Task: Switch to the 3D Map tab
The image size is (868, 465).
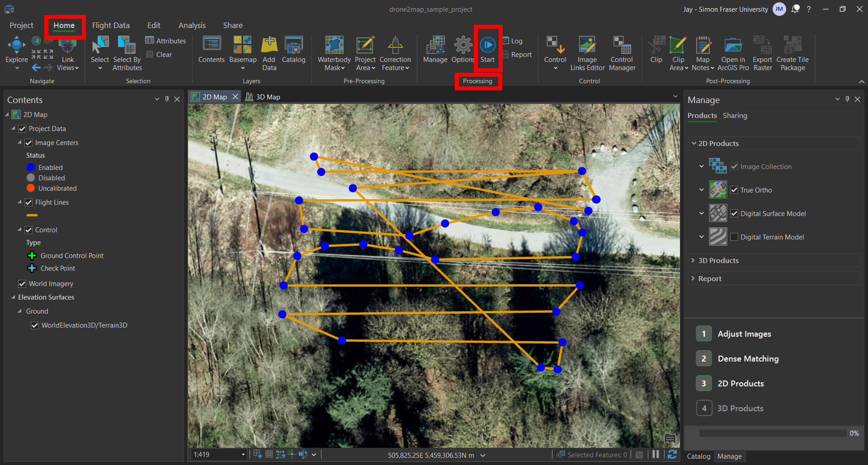Action: coord(268,97)
